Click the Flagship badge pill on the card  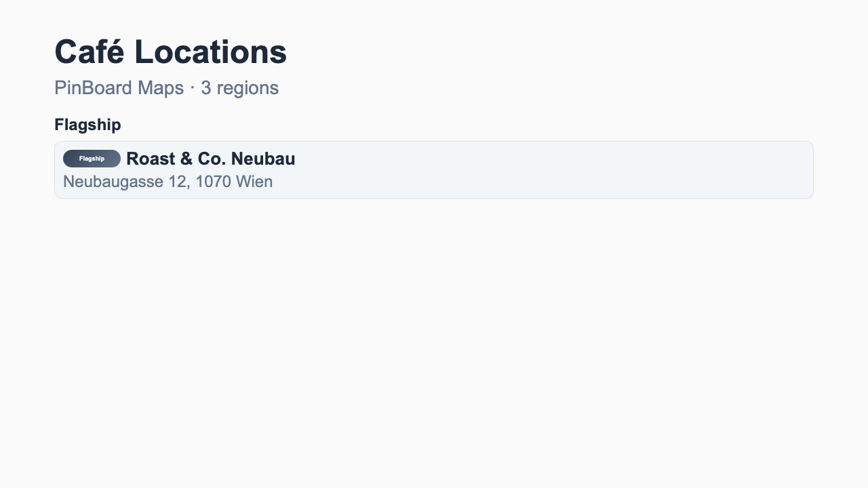pyautogui.click(x=91, y=158)
